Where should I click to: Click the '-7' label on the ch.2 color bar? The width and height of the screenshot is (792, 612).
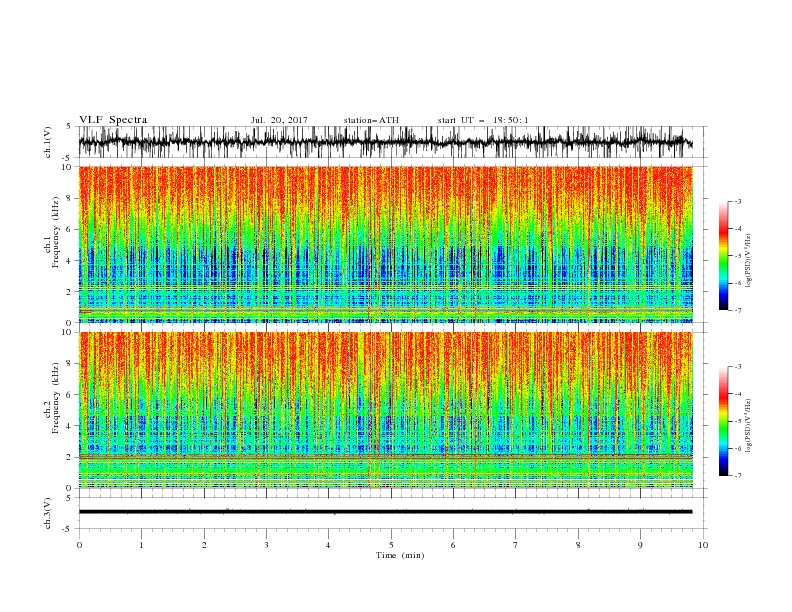737,475
